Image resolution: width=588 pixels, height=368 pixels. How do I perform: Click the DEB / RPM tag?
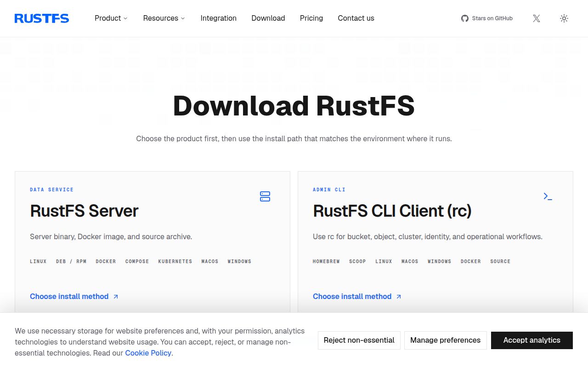point(71,261)
